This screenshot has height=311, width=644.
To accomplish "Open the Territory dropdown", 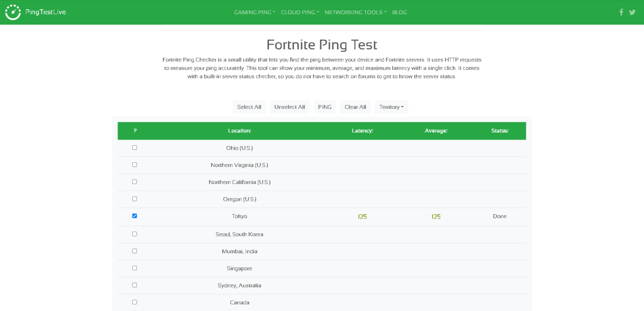I will point(391,107).
